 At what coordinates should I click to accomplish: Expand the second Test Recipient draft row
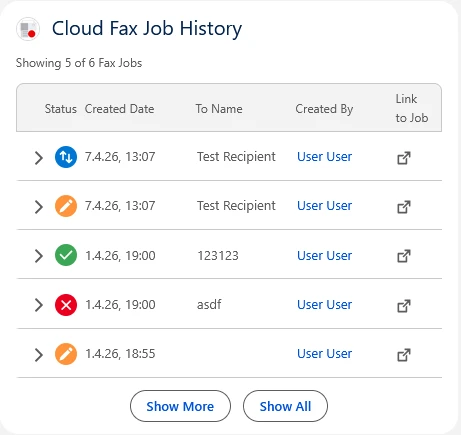click(x=39, y=207)
